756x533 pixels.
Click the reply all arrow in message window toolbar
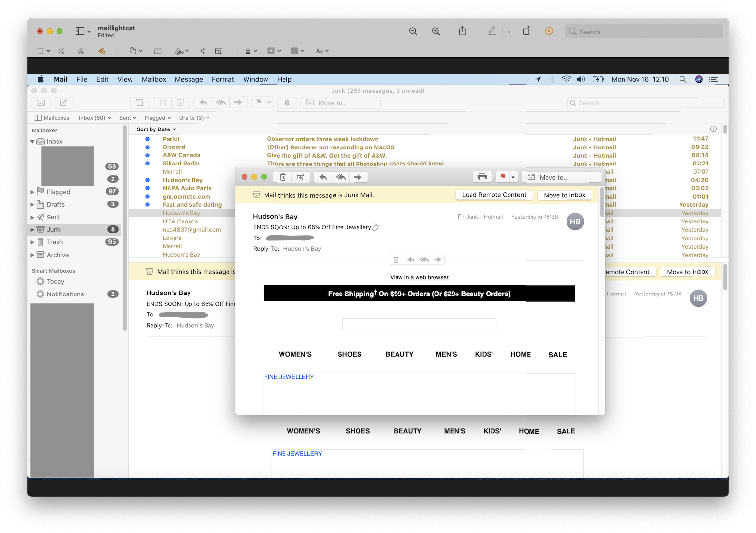click(x=340, y=177)
